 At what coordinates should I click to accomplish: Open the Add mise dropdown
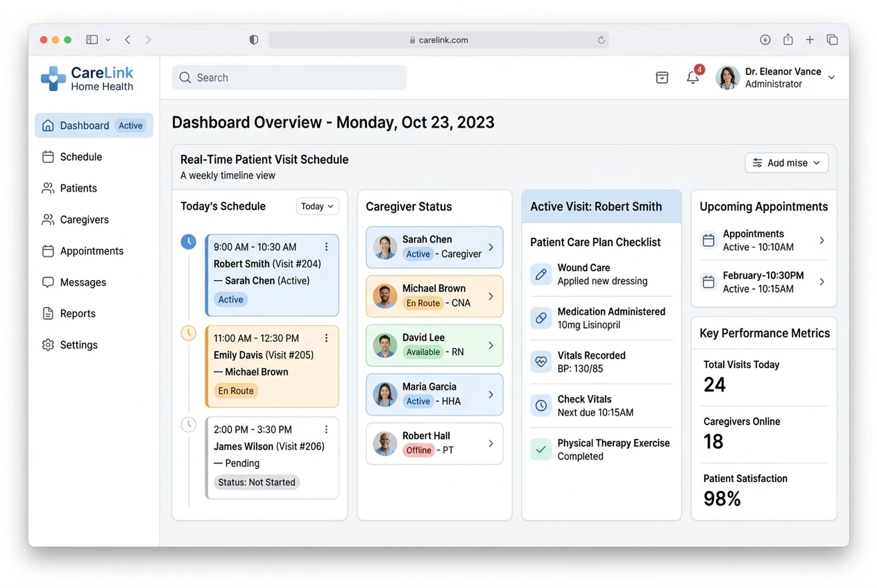coord(787,163)
